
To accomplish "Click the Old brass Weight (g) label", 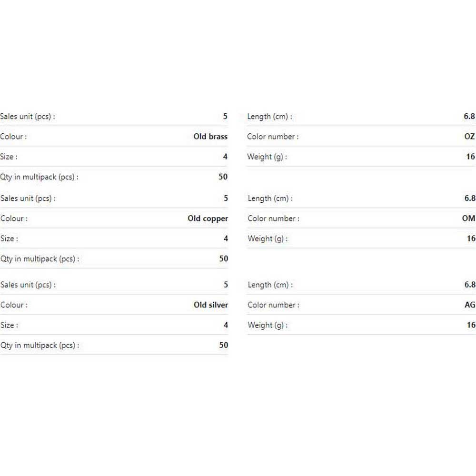I will click(x=267, y=157).
